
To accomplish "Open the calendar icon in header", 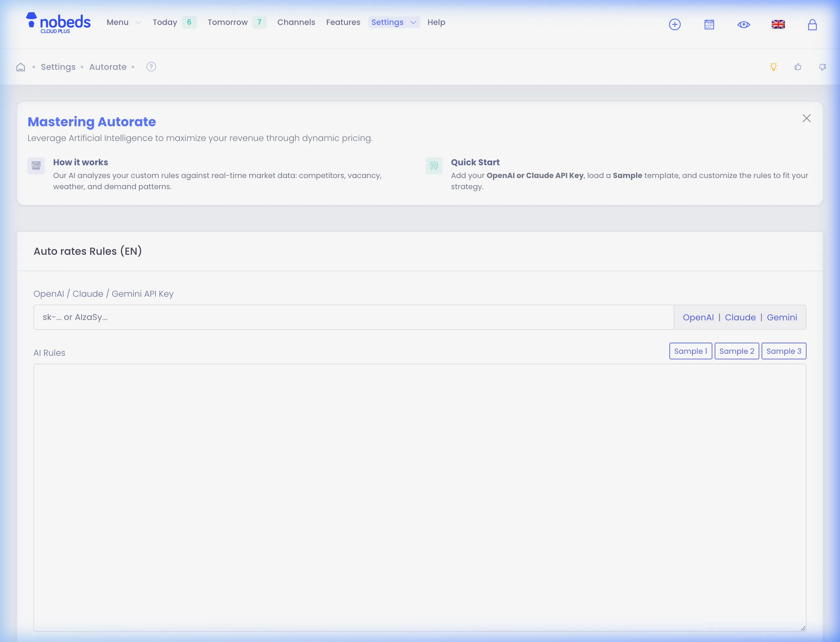I will 709,25.
